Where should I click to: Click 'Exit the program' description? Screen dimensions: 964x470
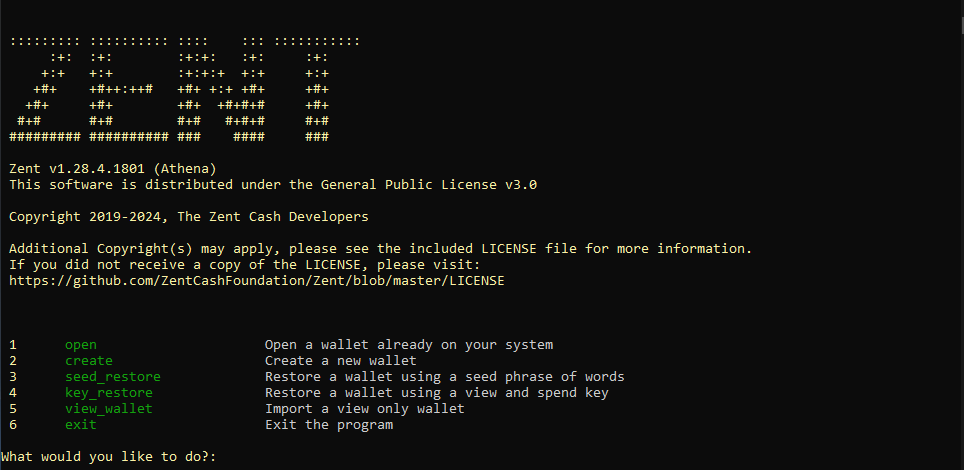329,424
